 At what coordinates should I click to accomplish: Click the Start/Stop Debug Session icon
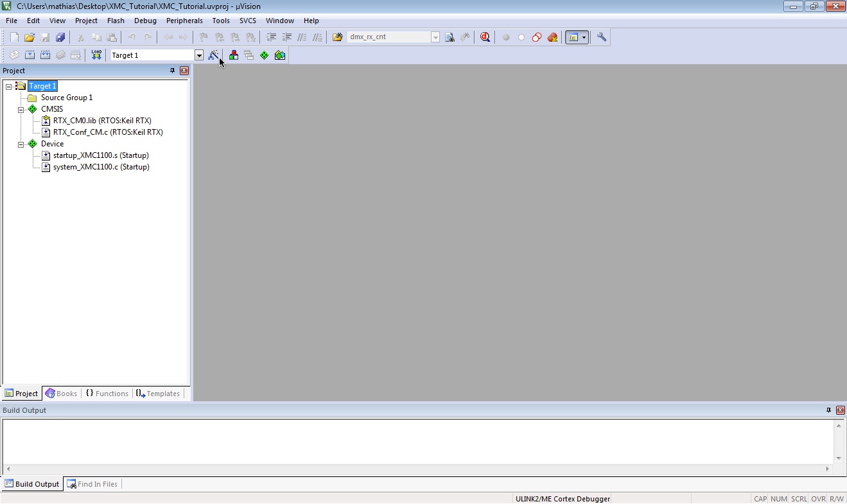coord(485,37)
